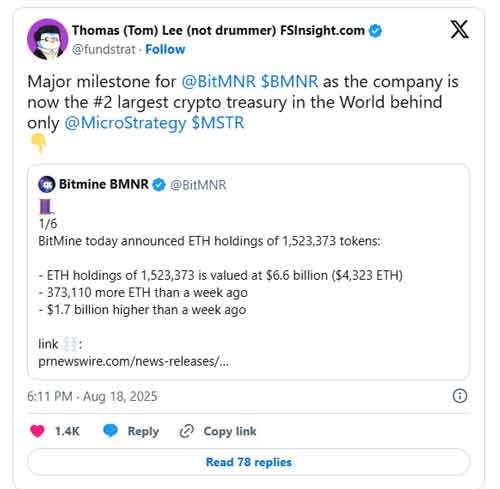Click the Bitmine BMNR avatar icon
This screenshot has width=500, height=489.
click(47, 184)
